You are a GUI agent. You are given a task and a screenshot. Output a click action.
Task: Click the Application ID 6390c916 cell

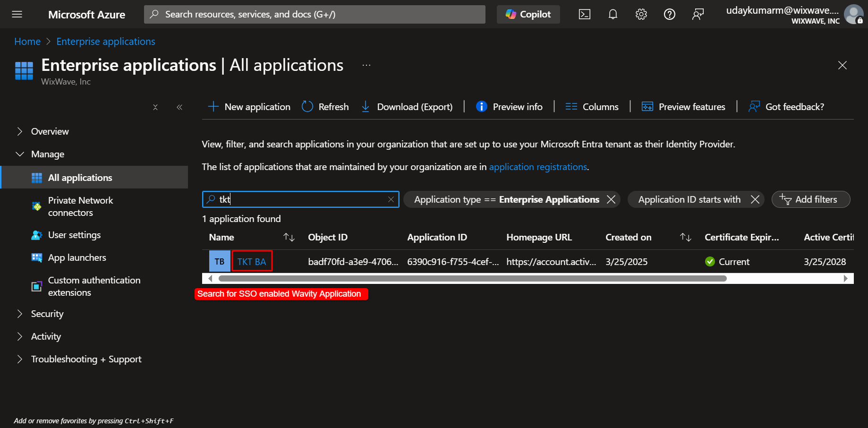(x=453, y=262)
